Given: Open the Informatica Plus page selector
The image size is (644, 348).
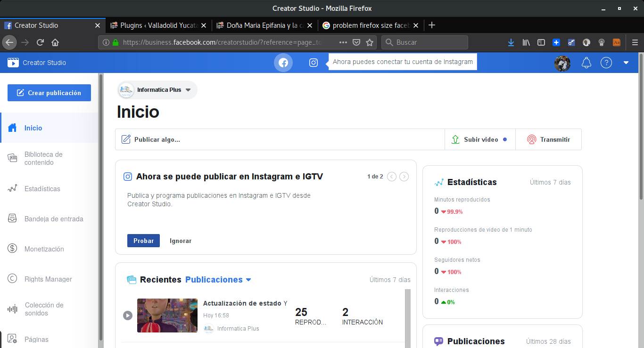Looking at the screenshot, I should pos(157,90).
